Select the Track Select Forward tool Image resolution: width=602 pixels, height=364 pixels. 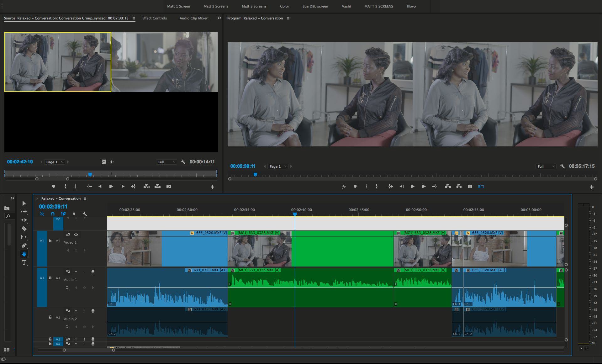pyautogui.click(x=24, y=212)
